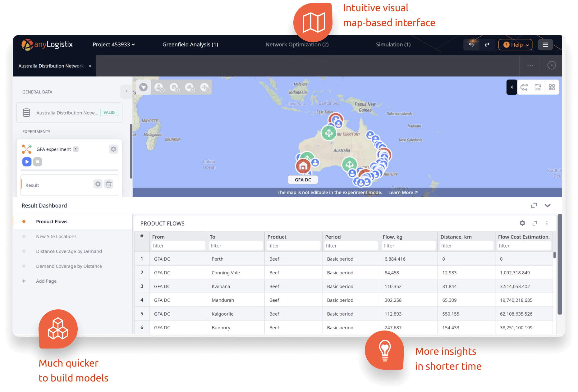Image resolution: width=578 pixels, height=392 pixels.
Task: Run the GFA experiment play button
Action: pyautogui.click(x=27, y=162)
